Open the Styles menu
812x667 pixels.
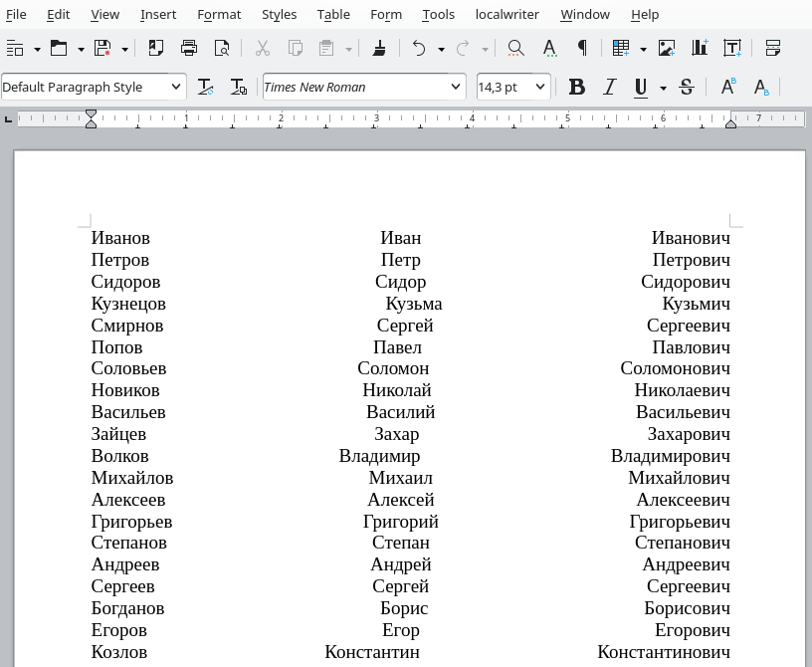click(279, 14)
